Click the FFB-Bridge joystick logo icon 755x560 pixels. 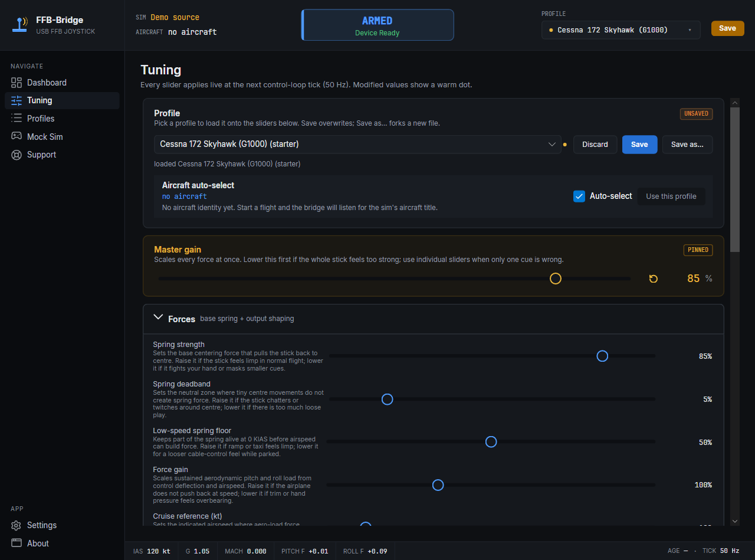[21, 25]
